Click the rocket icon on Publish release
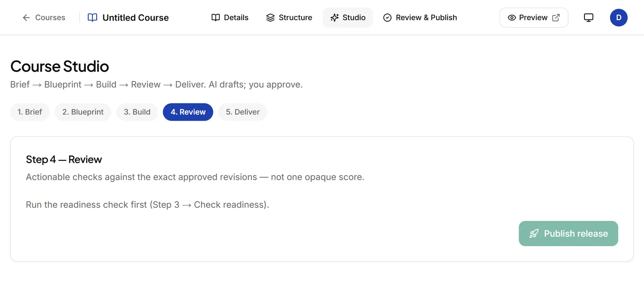644x282 pixels. [534, 233]
